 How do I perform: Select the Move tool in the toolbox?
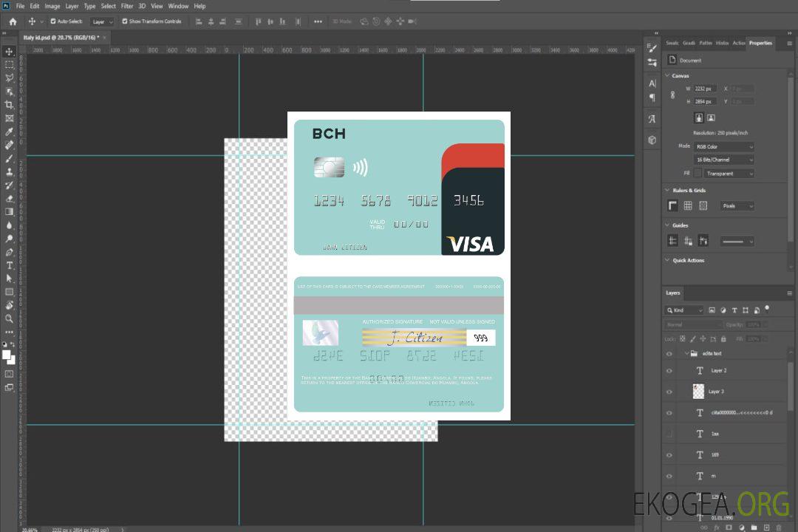tap(9, 52)
